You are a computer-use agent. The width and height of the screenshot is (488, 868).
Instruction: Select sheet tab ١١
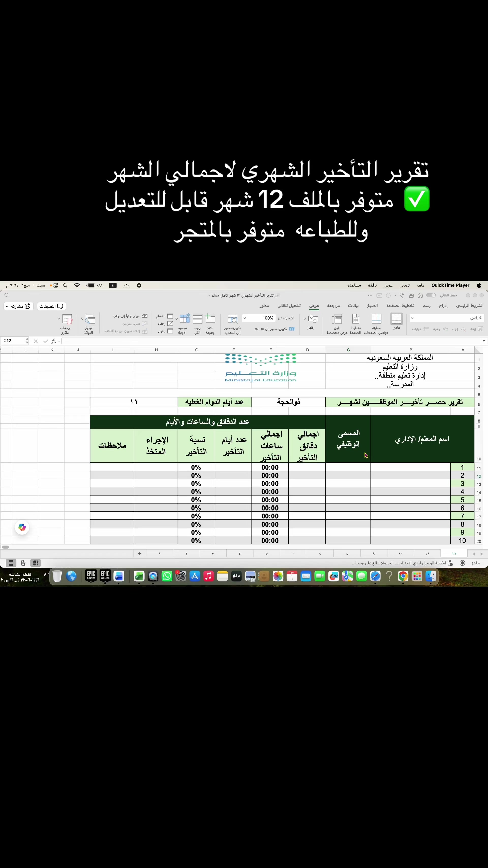coord(427,554)
